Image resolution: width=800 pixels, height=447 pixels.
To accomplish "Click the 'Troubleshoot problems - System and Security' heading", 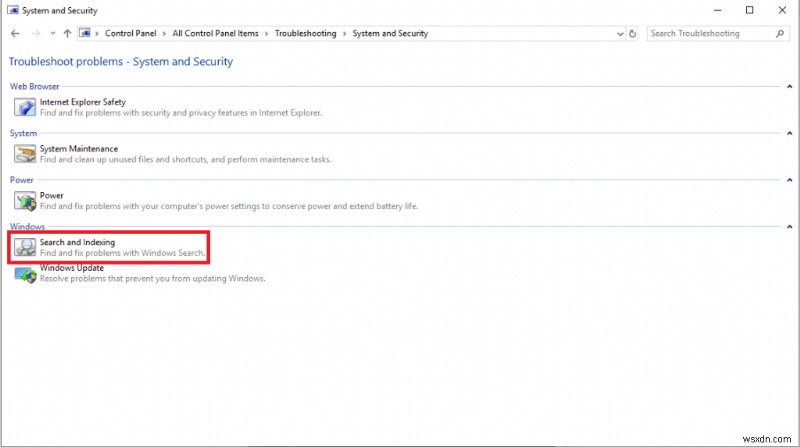I will (121, 62).
